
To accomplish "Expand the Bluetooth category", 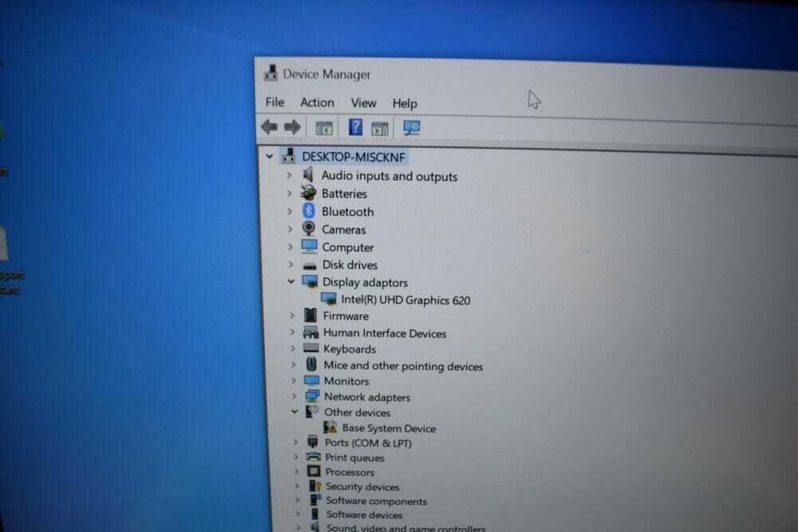I will coord(290,211).
